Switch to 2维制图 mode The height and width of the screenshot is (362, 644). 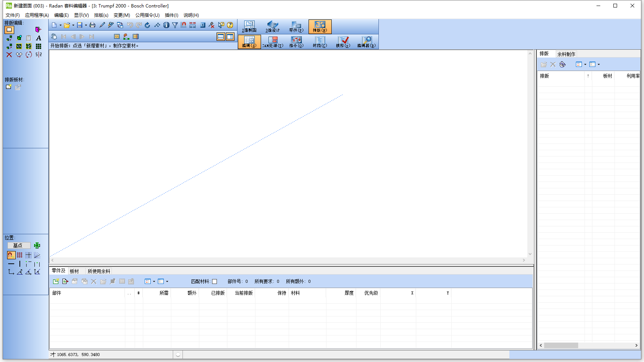(x=249, y=27)
